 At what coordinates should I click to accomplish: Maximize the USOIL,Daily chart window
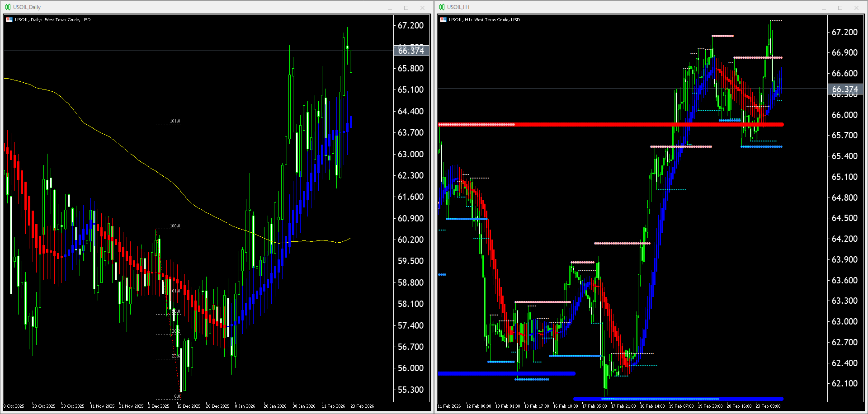pyautogui.click(x=406, y=8)
